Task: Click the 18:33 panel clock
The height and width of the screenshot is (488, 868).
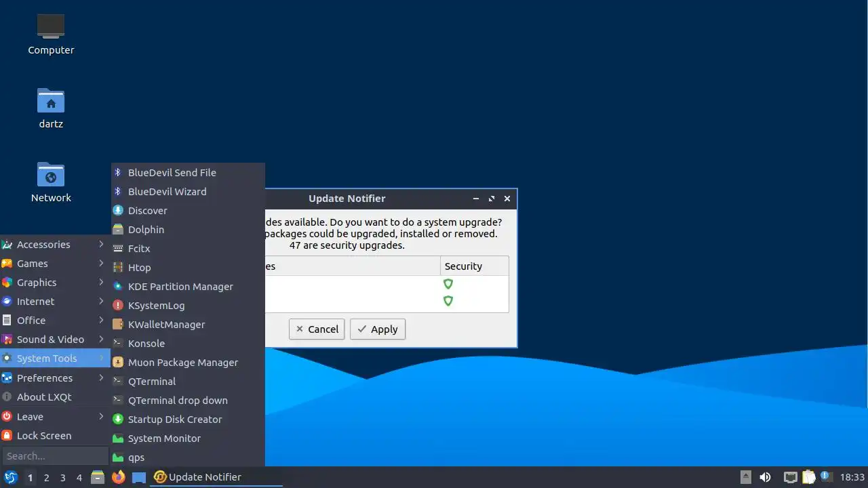Action: coord(852,477)
